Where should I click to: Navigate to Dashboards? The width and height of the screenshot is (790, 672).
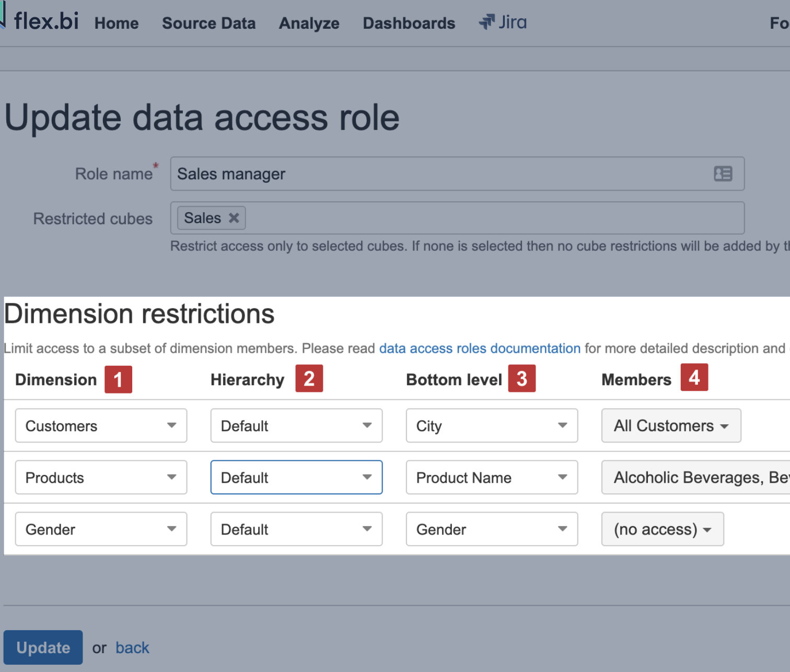click(x=409, y=24)
